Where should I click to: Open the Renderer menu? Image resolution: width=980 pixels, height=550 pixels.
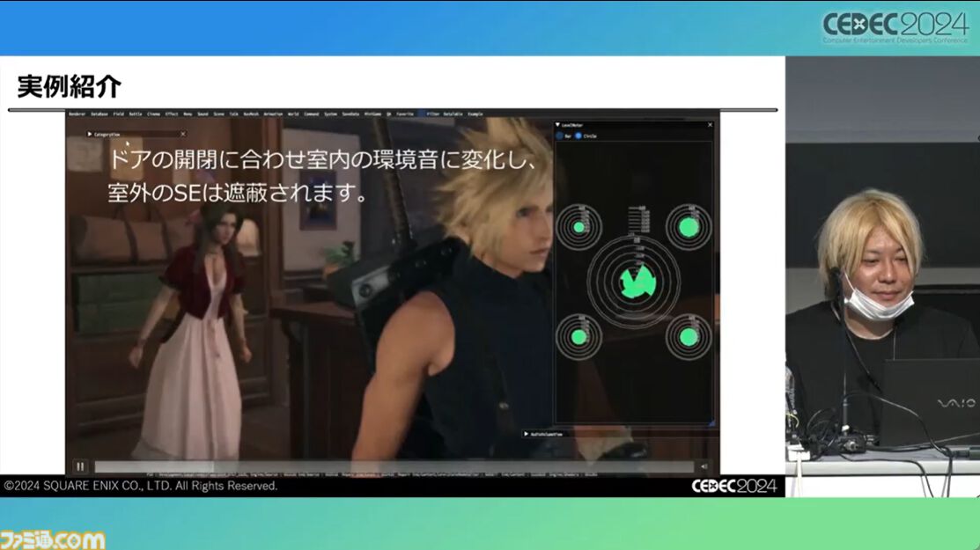coord(77,114)
